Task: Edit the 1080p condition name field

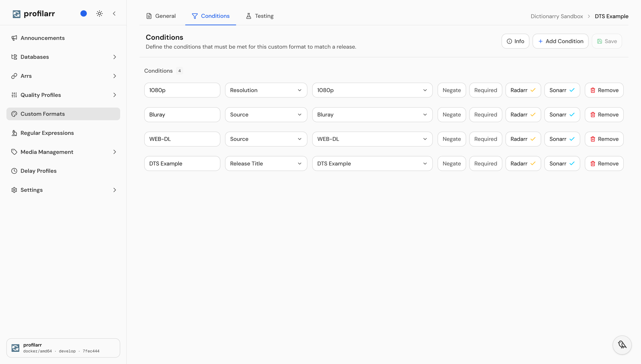Action: [x=182, y=90]
